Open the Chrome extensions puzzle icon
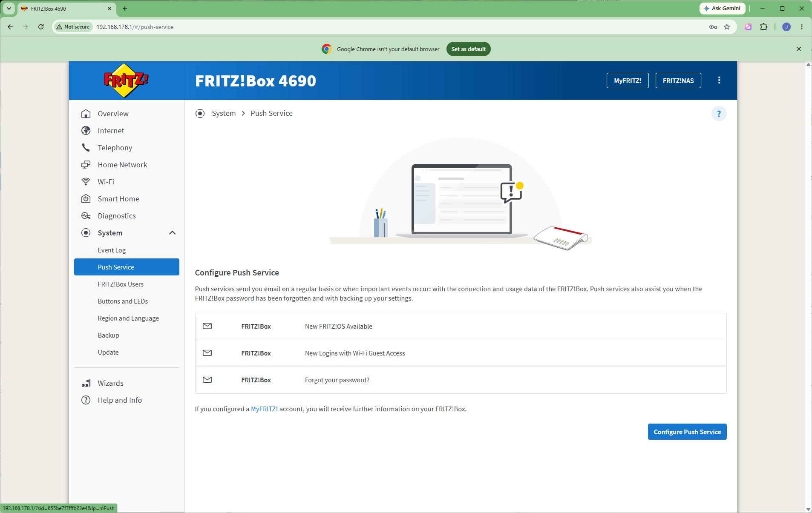 tap(764, 27)
